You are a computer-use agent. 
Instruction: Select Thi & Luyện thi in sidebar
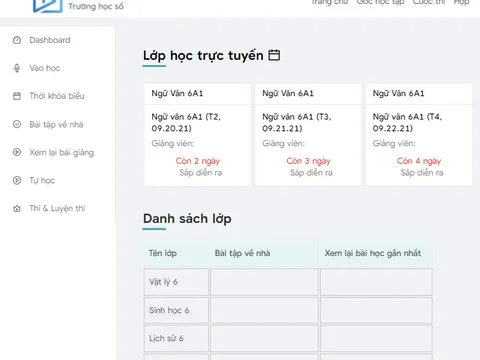tap(57, 209)
